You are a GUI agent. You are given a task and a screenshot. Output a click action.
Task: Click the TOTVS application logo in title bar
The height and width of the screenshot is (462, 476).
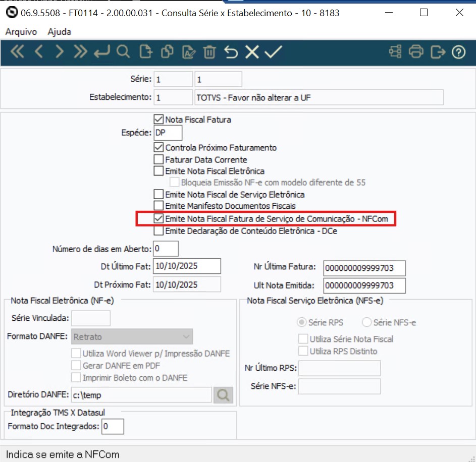12,13
